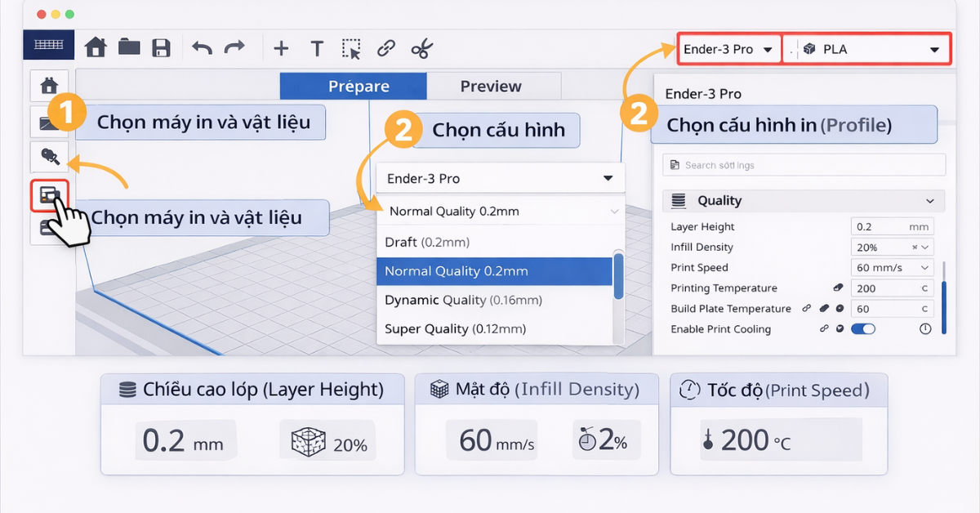The image size is (980, 513).
Task: Disable the Enable Print Cooling switch
Action: coord(863,328)
